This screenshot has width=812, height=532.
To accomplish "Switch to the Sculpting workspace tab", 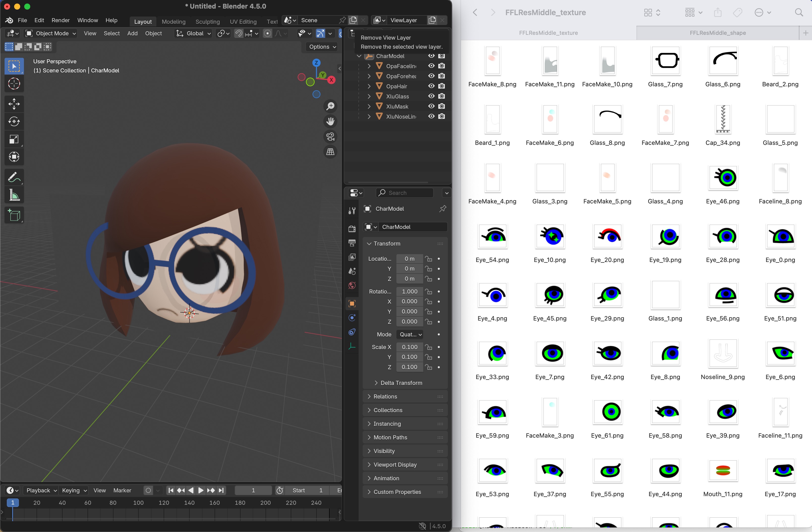I will [x=208, y=21].
